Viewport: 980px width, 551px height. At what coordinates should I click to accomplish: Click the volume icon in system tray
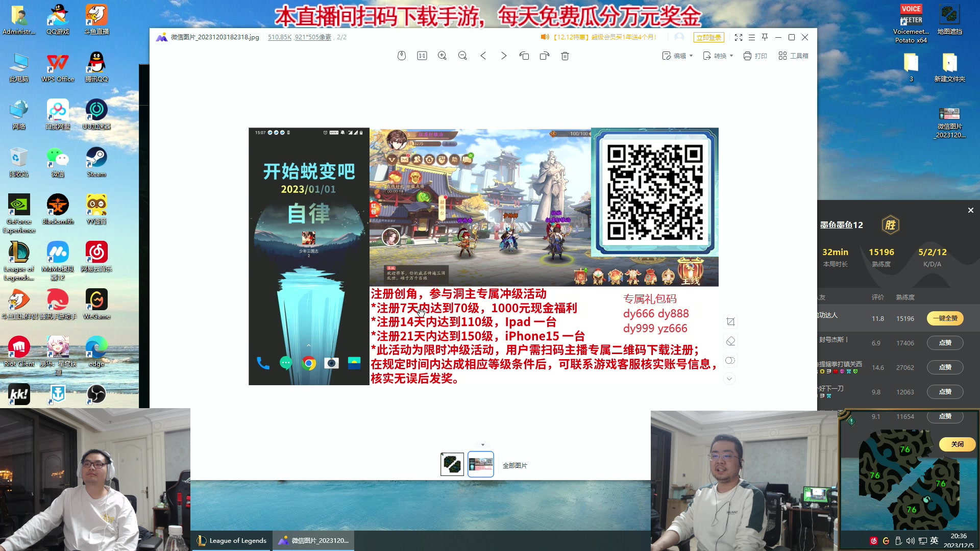[x=911, y=541]
